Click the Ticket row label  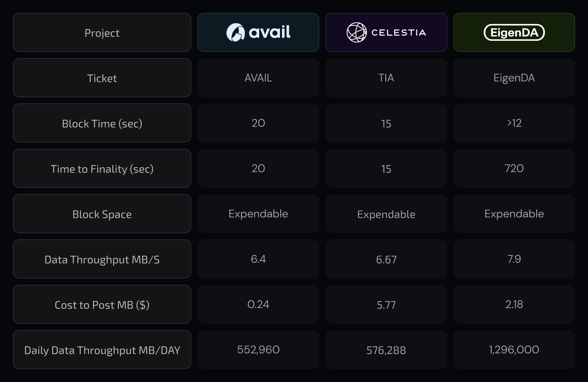pyautogui.click(x=102, y=78)
